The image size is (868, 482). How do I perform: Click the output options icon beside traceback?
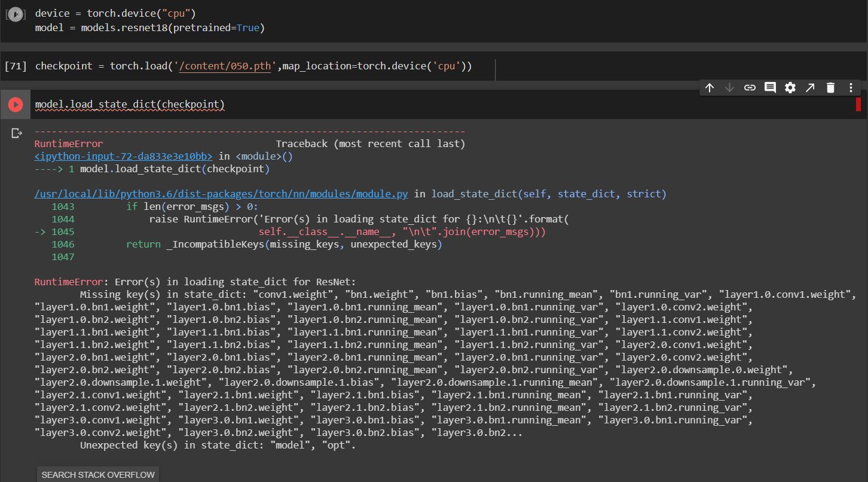pos(16,133)
